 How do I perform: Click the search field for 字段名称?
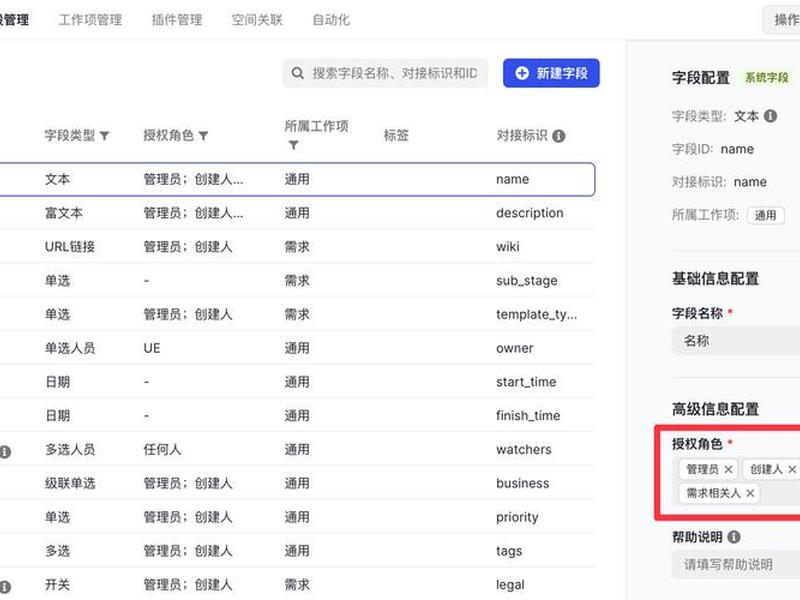click(x=385, y=73)
